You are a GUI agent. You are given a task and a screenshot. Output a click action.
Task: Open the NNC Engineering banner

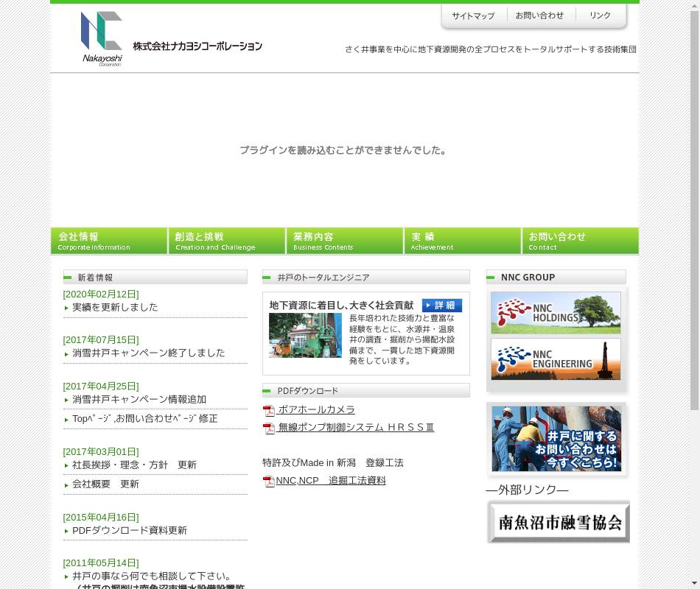[556, 359]
